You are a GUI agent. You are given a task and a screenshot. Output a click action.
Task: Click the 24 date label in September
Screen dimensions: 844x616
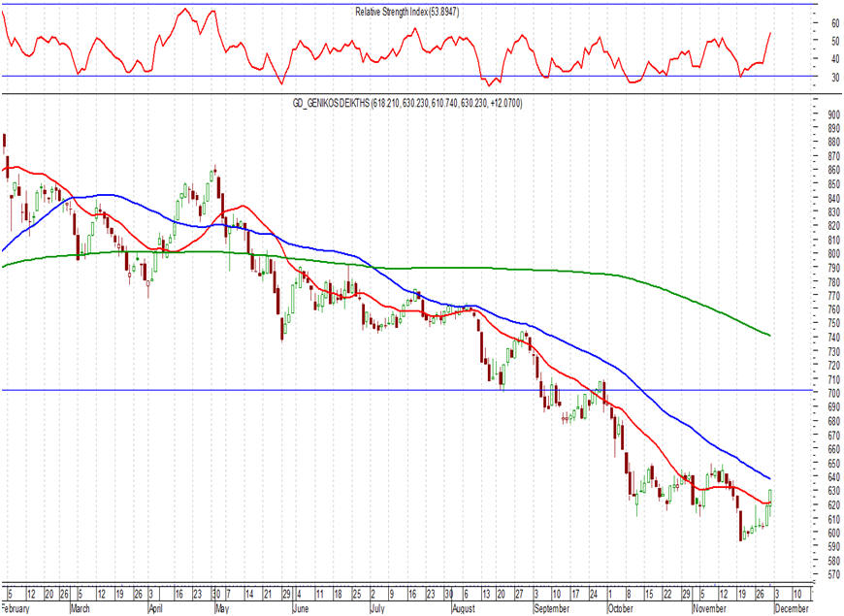(593, 594)
